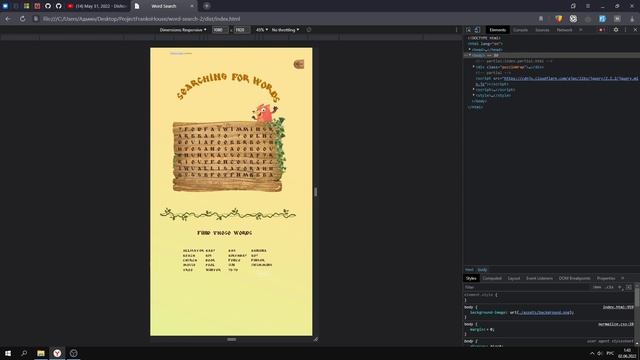Open the Styles tab
This screenshot has height=360, width=640.
471,278
